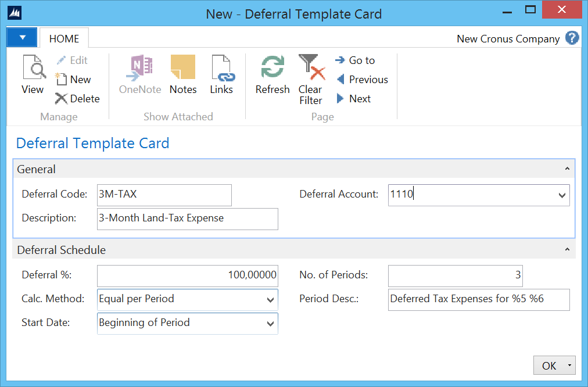Open the Calc. Method dropdown
The height and width of the screenshot is (387, 588).
269,299
